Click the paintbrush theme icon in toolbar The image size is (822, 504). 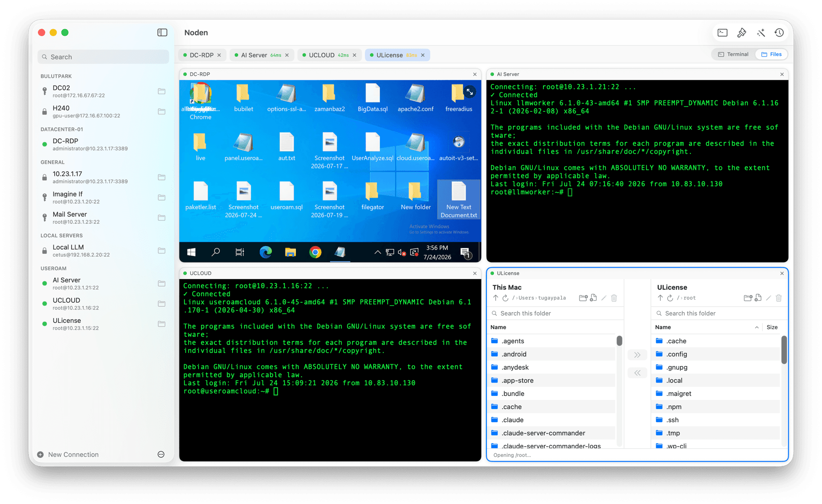coord(742,32)
